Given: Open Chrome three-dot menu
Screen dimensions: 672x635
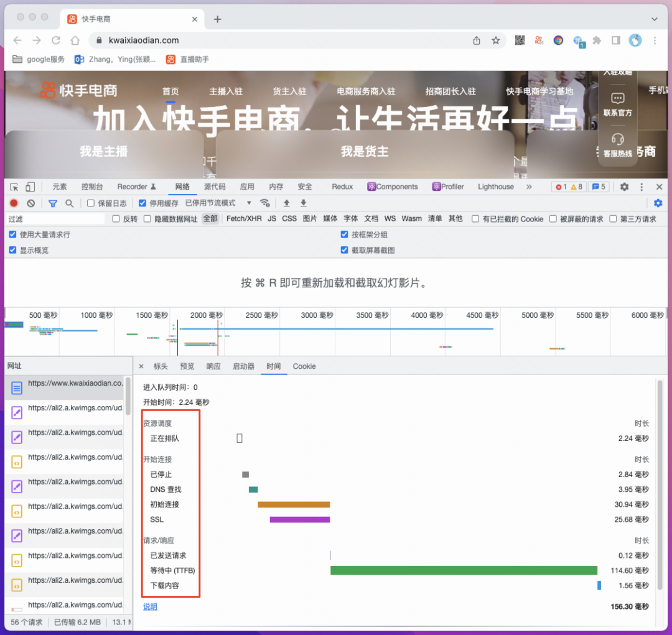Looking at the screenshot, I should click(655, 40).
